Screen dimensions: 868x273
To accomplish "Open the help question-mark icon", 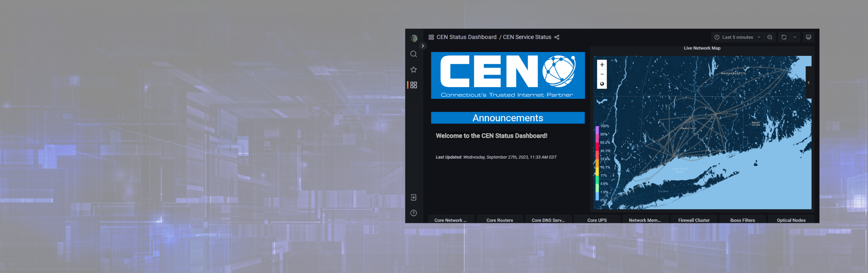I will (414, 213).
